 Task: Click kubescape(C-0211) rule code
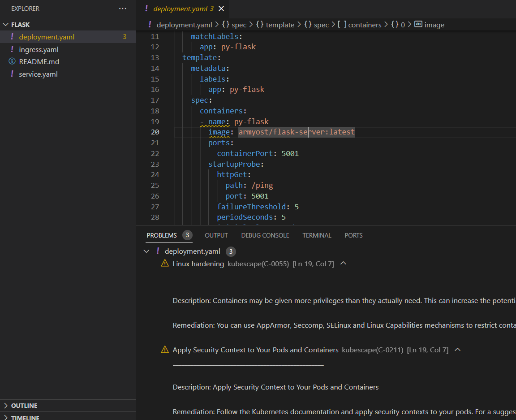[x=373, y=350]
